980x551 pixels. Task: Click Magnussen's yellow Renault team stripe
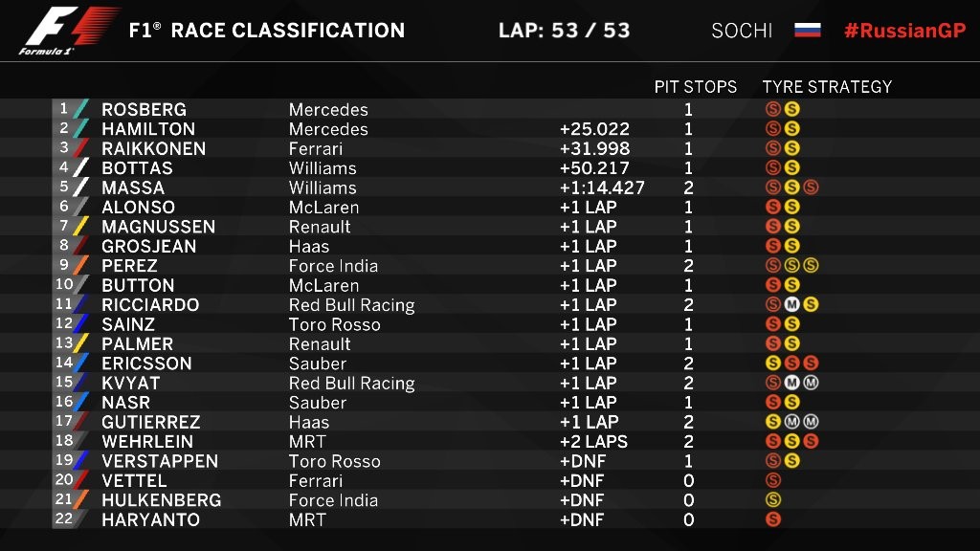81,227
